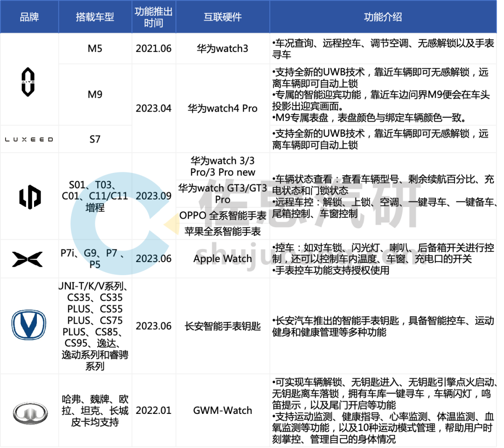
Task: Click the 长安智能手表钥匙 cell
Action: [223, 326]
